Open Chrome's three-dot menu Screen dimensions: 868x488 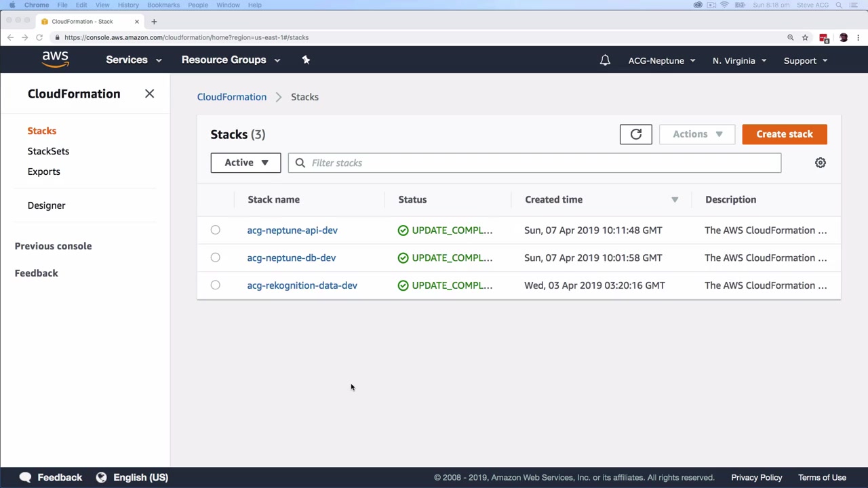(x=859, y=37)
